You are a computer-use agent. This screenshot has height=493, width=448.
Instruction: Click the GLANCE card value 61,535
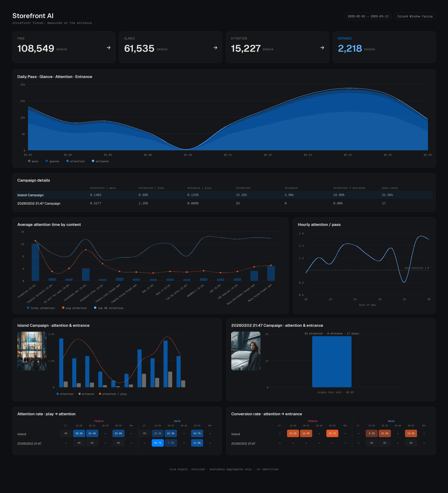click(139, 48)
